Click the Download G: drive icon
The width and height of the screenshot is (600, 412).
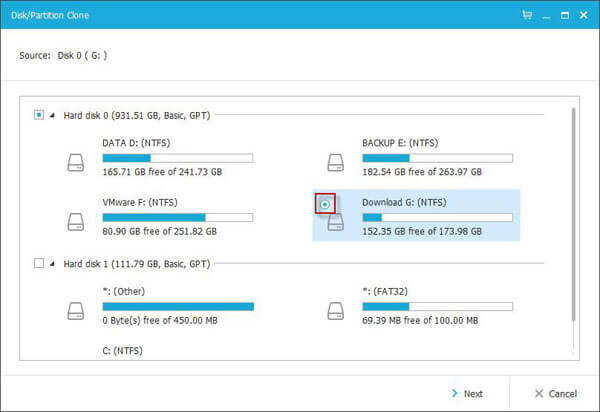click(336, 223)
